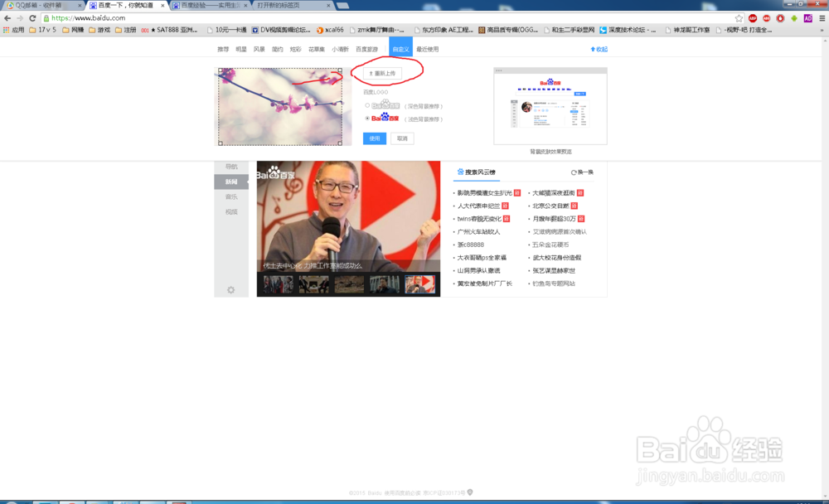Select 音乐 in the left sidebar menu

pos(230,198)
